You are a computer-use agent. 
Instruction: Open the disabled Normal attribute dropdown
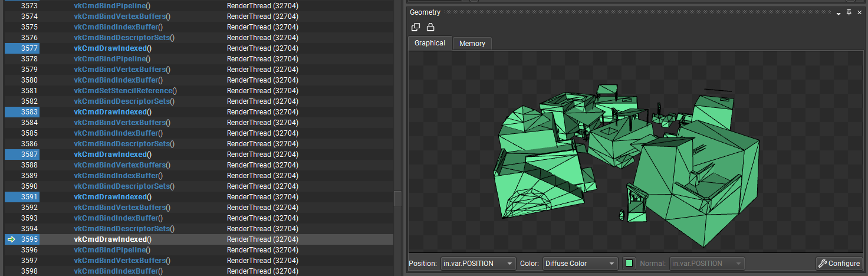[707, 264]
